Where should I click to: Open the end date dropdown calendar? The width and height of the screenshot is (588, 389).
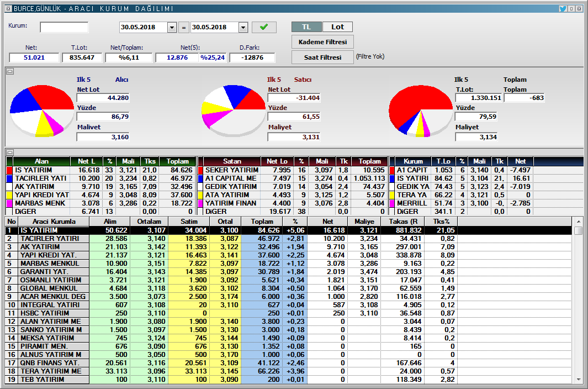(243, 28)
